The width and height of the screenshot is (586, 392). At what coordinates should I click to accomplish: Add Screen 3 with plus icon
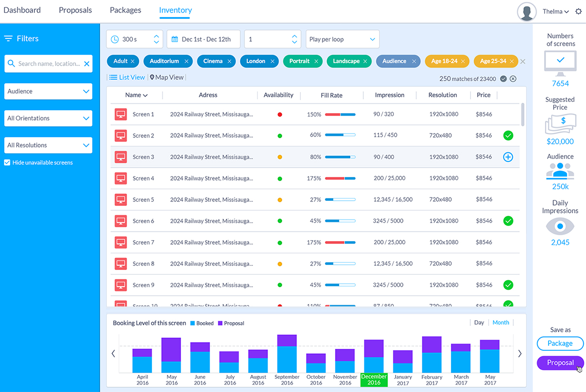point(508,157)
